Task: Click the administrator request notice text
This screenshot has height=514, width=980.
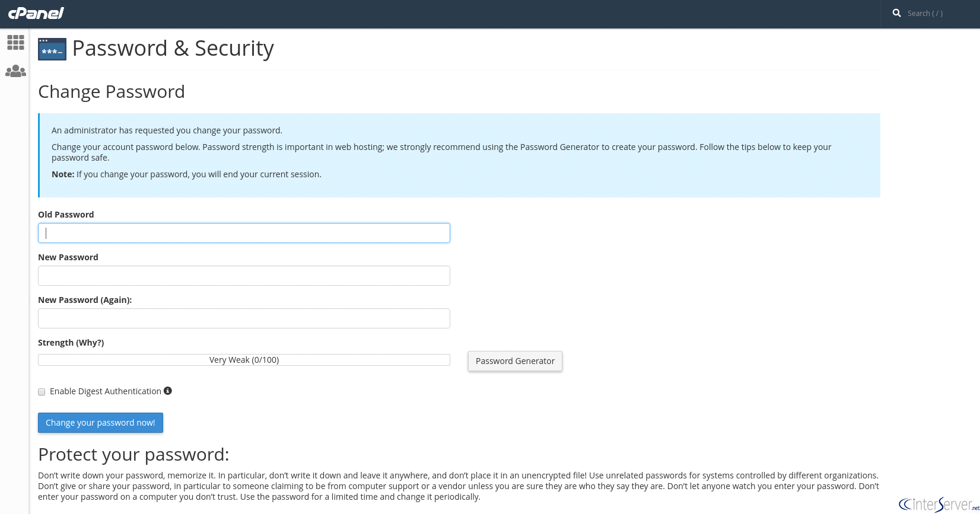Action: [167, 130]
